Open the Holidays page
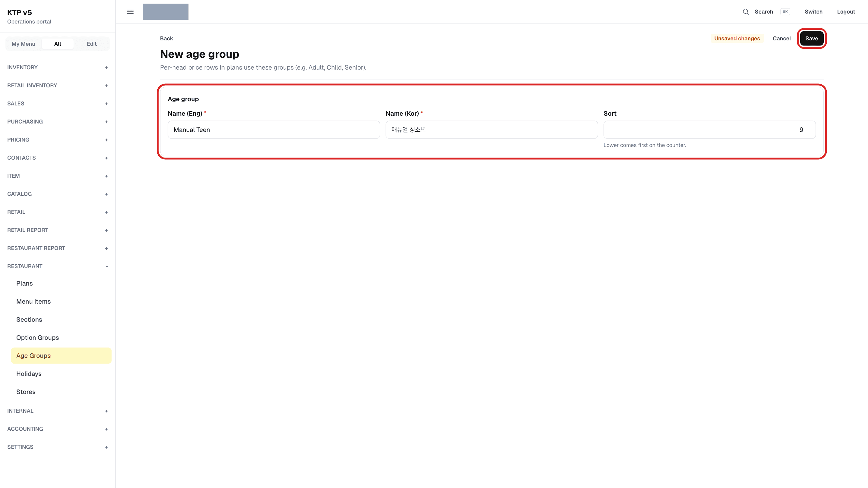Viewport: 868px width, 488px height. (x=61, y=374)
